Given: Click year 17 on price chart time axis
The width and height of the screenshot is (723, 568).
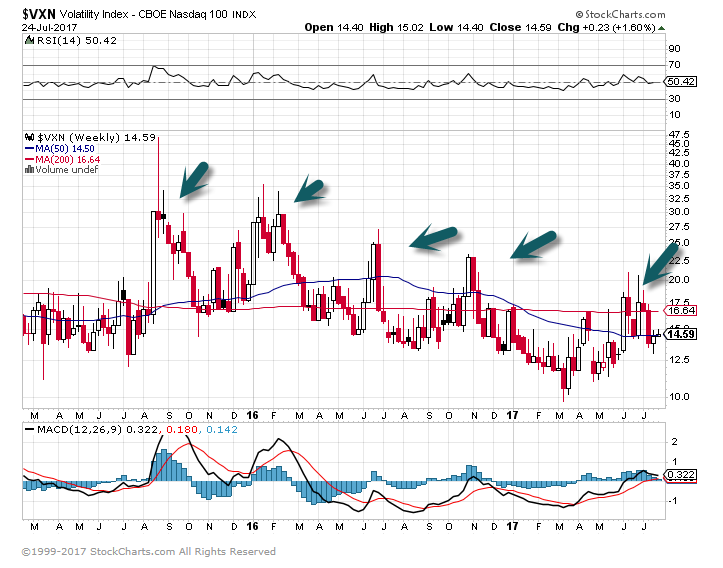Looking at the screenshot, I should [x=512, y=416].
